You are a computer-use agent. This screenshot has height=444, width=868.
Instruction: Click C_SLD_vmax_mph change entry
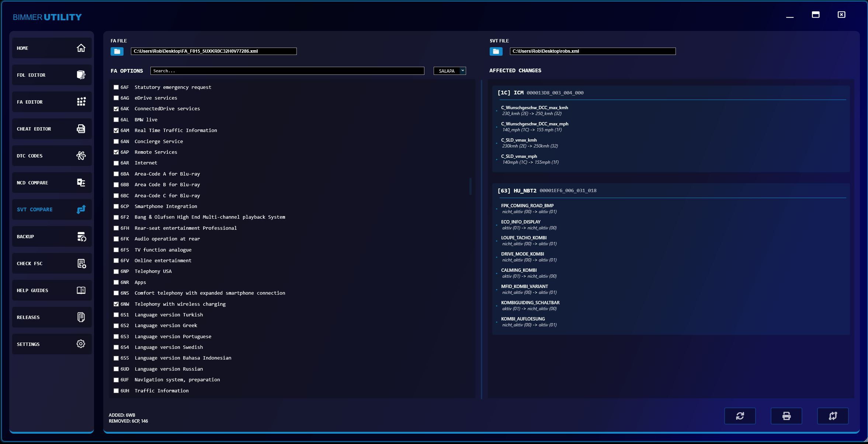tap(530, 159)
